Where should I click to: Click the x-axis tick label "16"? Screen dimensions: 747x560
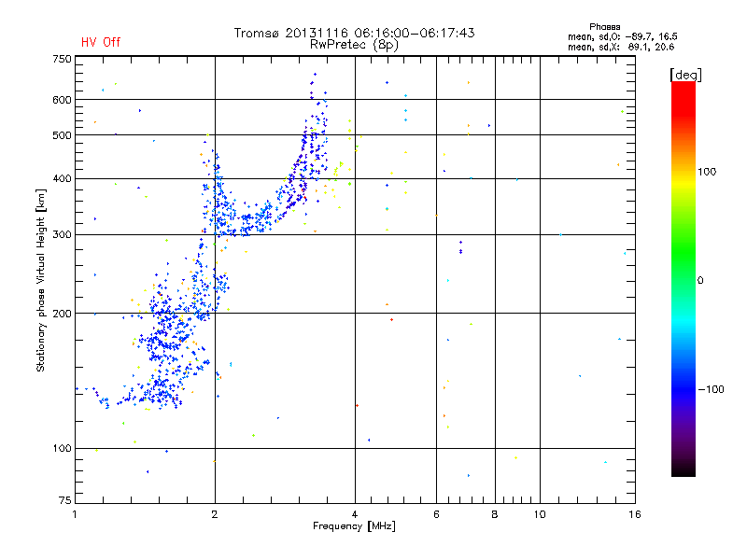(x=635, y=514)
